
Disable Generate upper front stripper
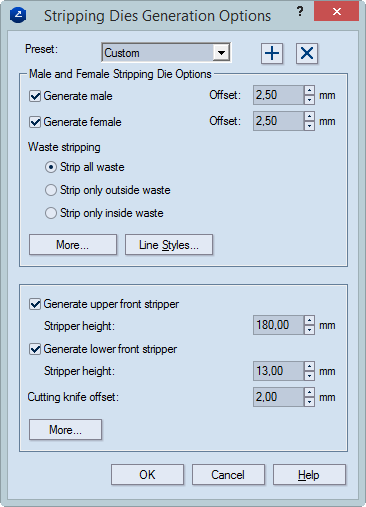click(35, 304)
